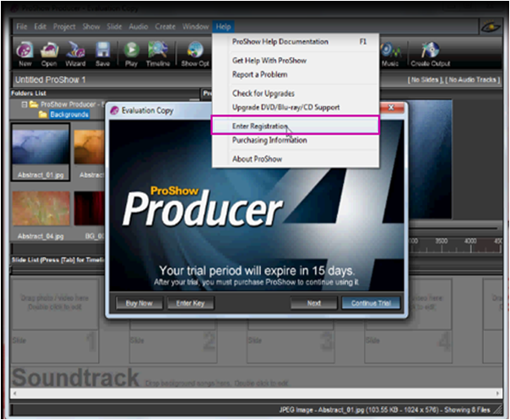This screenshot has width=510, height=420.
Task: Open the Window menu
Action: point(196,27)
